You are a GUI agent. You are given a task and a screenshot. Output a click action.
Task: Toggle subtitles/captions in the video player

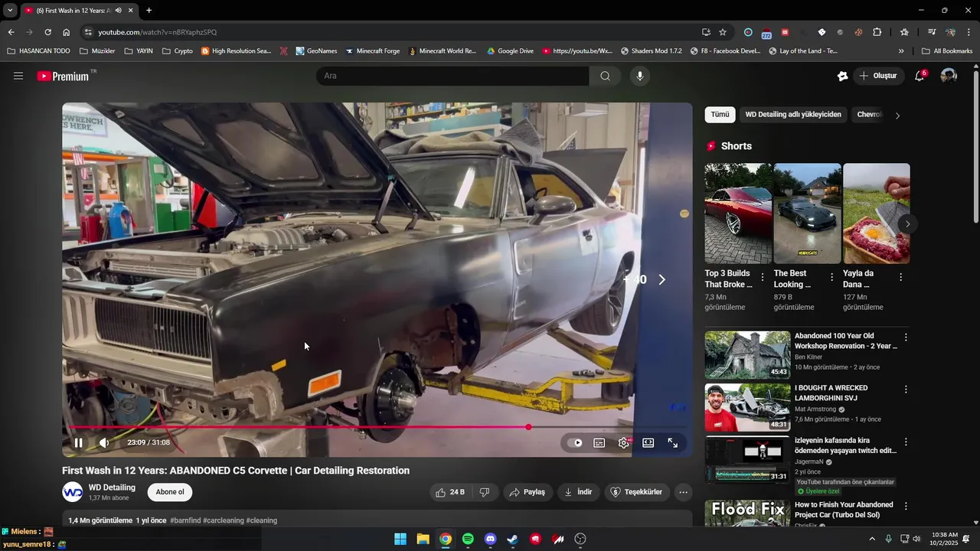[x=599, y=442]
